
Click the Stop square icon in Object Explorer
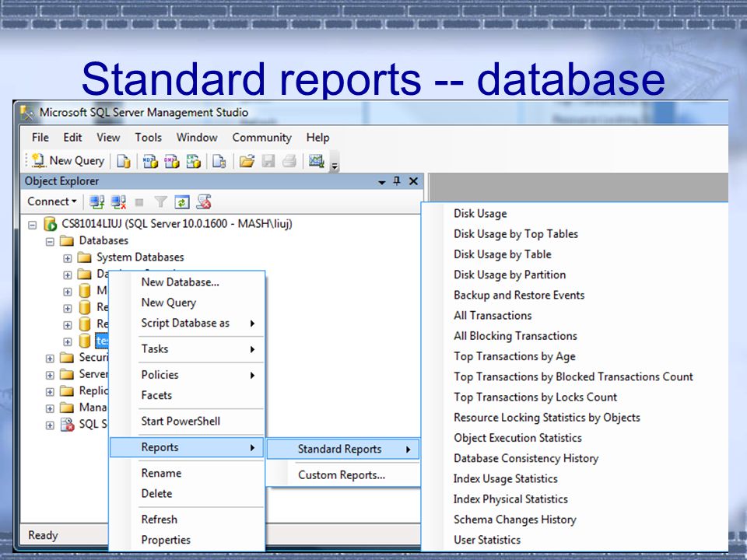[139, 202]
